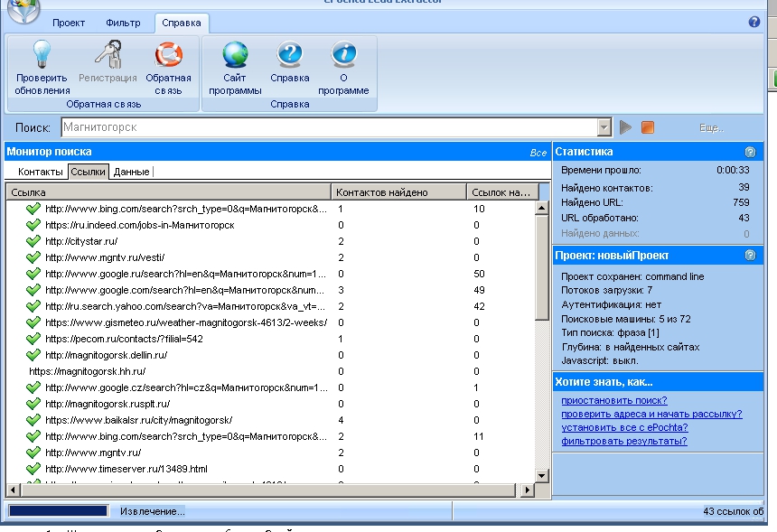Click the application orb button
This screenshot has height=532, width=777.
[23, 10]
